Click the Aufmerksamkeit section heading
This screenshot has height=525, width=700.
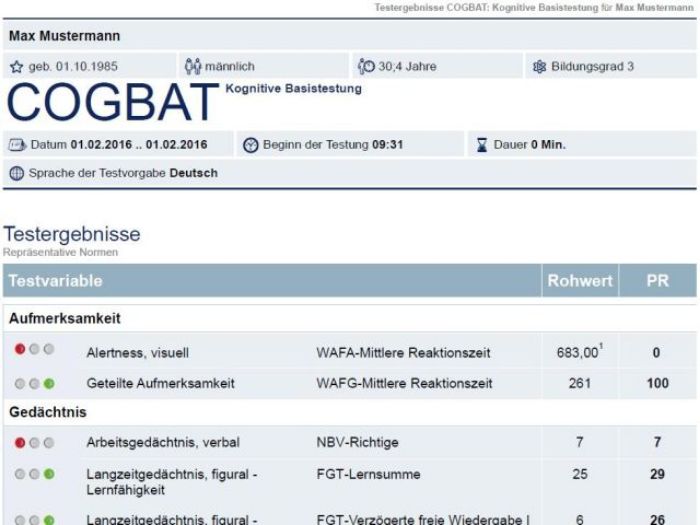coord(65,318)
